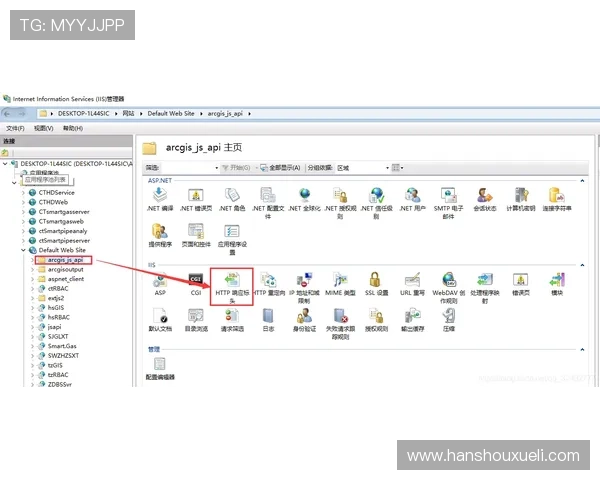The width and height of the screenshot is (600, 480).
Task: Expand the arcgis_js_api tree node
Action: [31, 260]
